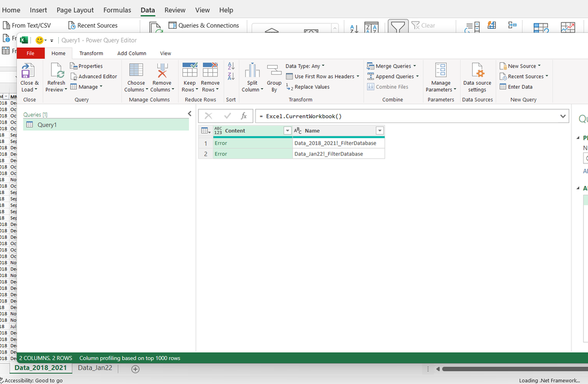The image size is (588, 384).
Task: Switch to Add Column tab
Action: (132, 53)
